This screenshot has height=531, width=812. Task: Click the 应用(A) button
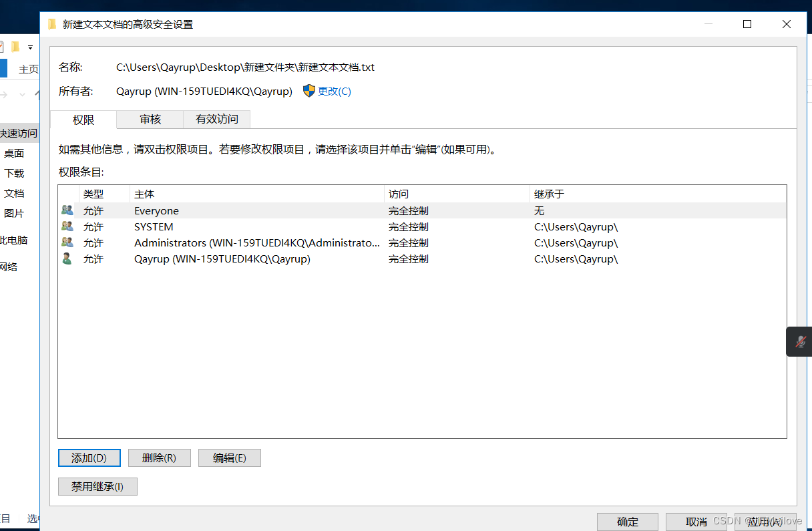point(765,522)
